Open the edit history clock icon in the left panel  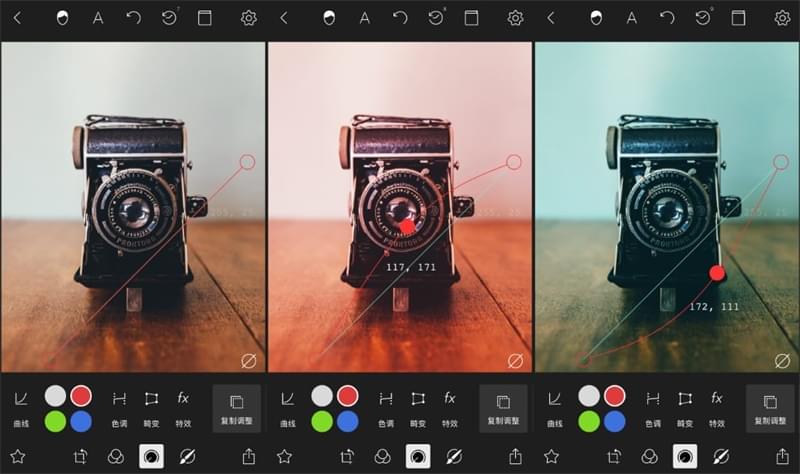click(169, 18)
